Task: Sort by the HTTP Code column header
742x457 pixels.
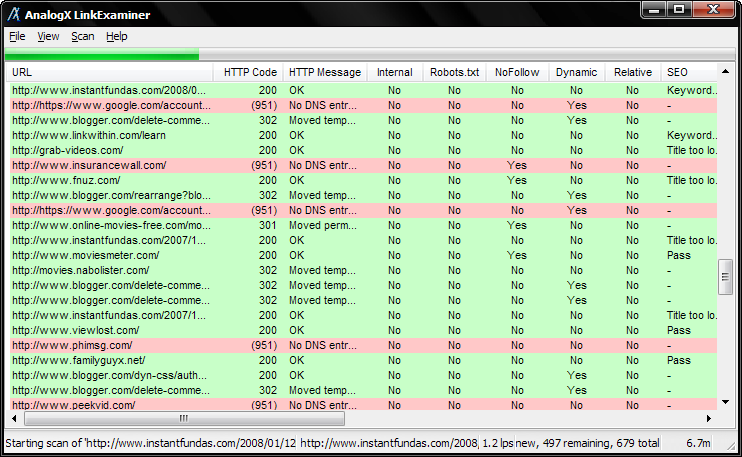Action: [248, 72]
